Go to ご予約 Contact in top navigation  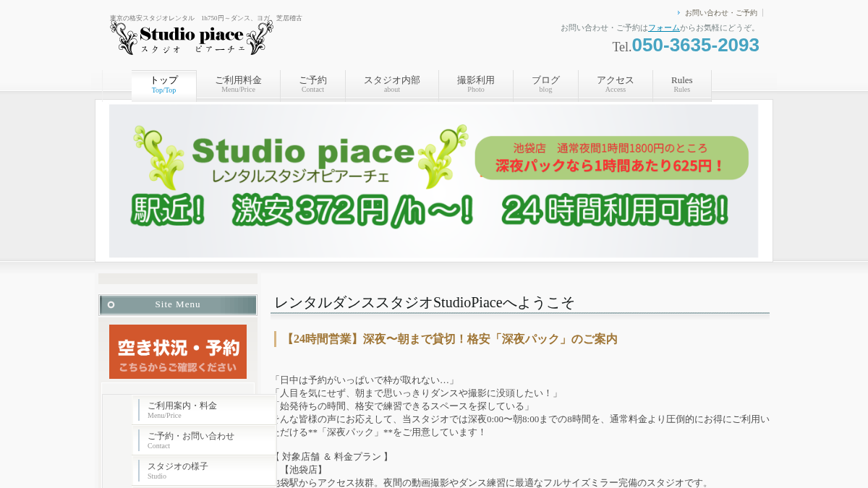click(x=312, y=85)
